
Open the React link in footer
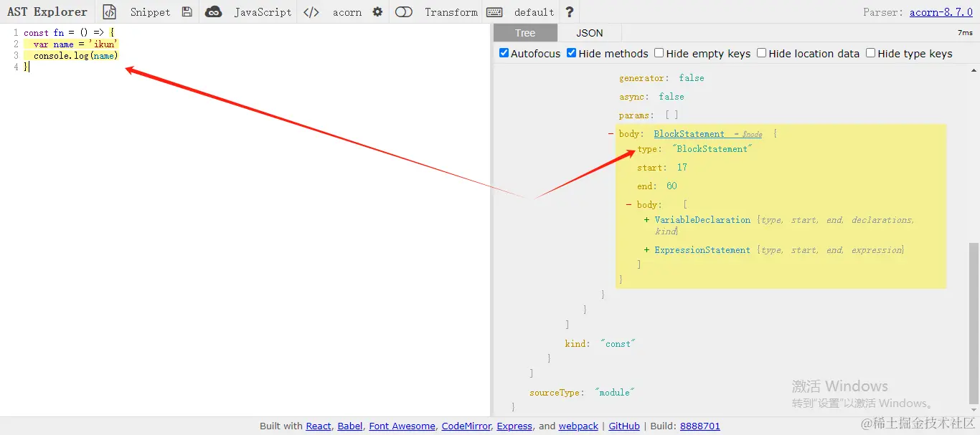click(x=319, y=426)
